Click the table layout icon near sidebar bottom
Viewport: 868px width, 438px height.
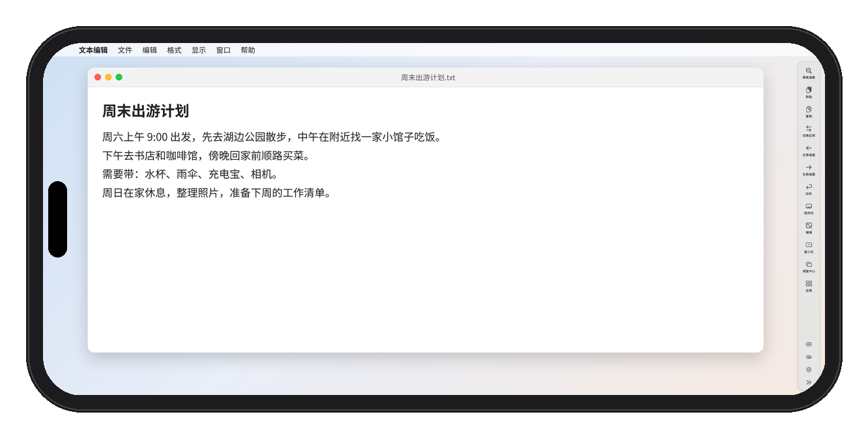[809, 344]
